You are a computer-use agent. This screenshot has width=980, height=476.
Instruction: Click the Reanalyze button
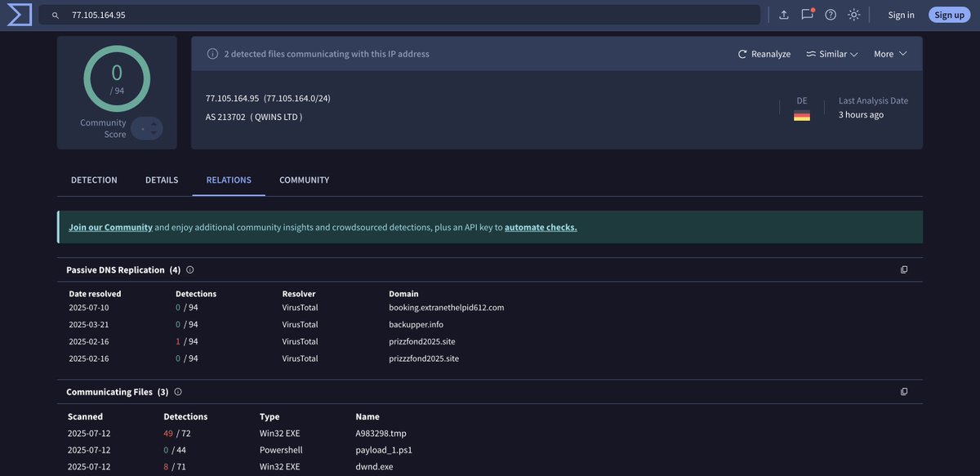point(764,54)
